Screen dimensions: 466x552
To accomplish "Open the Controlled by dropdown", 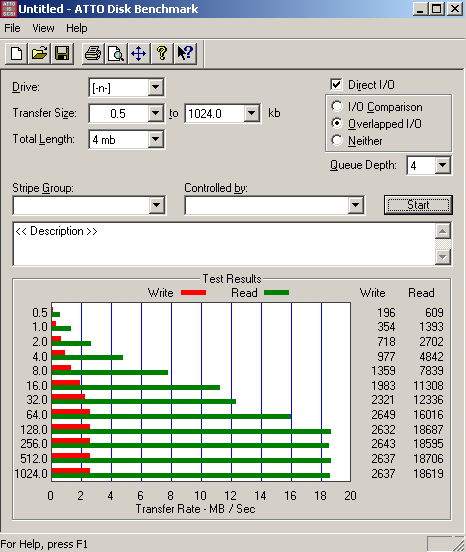I will [355, 205].
